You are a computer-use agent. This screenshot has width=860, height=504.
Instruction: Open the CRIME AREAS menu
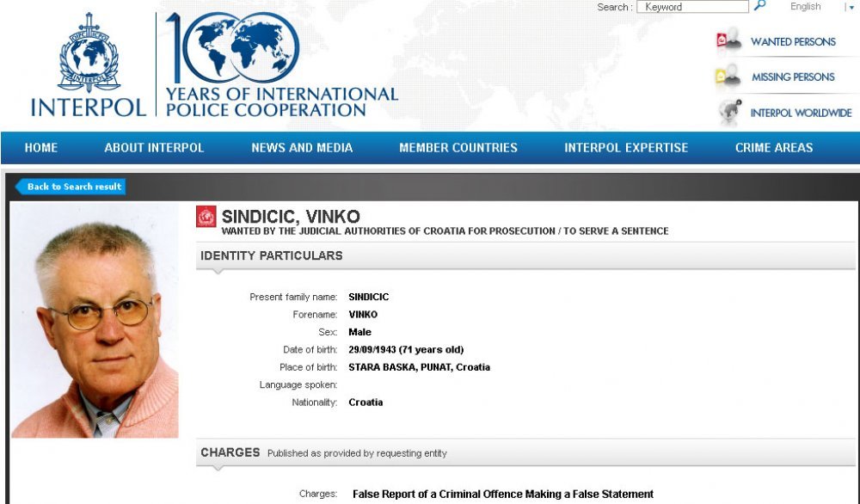click(774, 148)
